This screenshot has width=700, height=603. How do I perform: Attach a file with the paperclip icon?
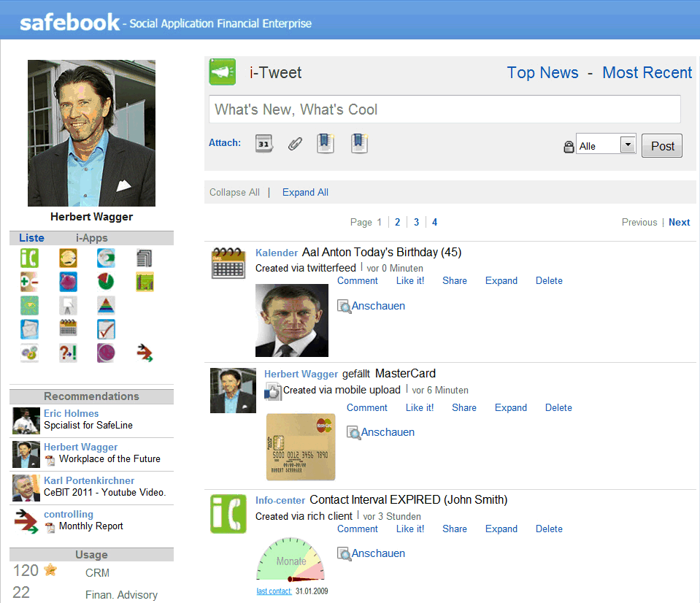295,143
